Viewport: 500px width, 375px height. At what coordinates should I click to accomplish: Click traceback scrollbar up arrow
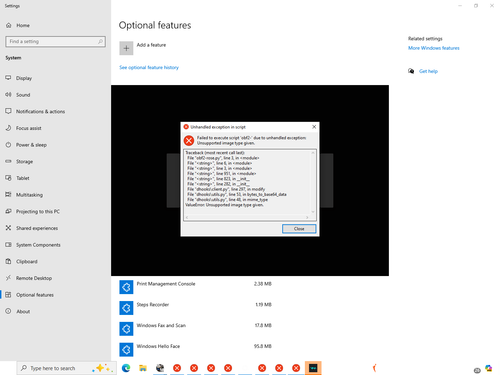(x=313, y=153)
